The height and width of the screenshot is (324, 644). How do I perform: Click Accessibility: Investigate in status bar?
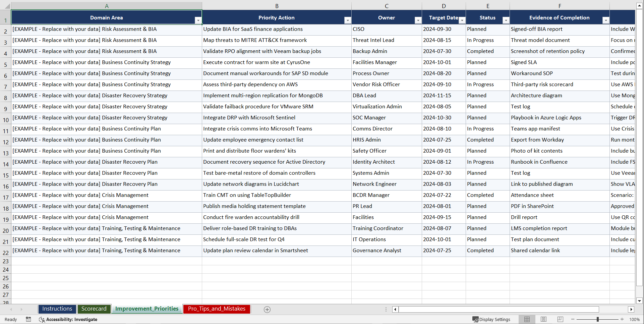click(x=72, y=319)
